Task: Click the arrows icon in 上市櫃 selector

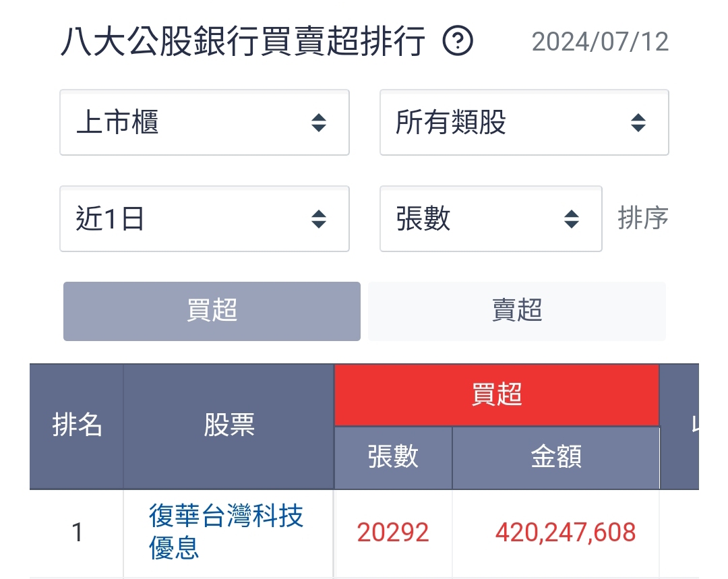Action: 319,123
